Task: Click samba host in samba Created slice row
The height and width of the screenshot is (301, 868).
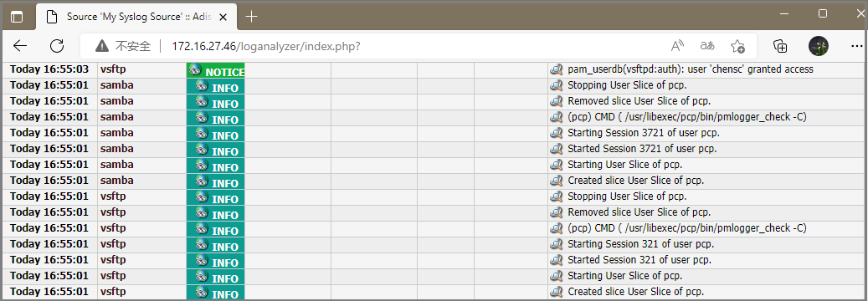Action: point(117,181)
